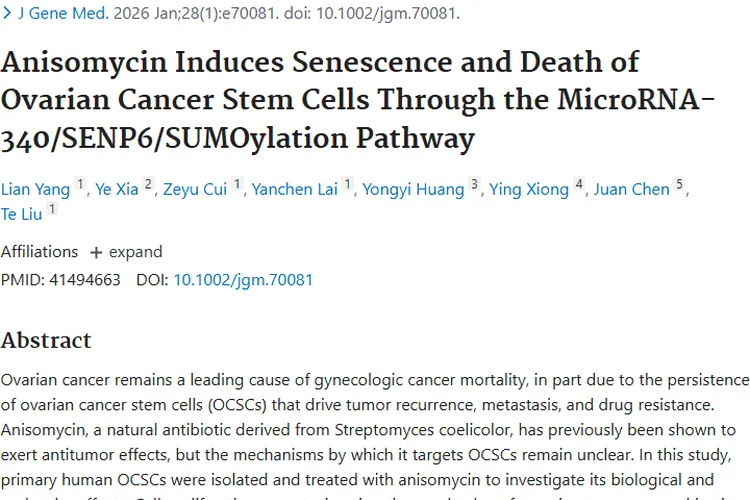This screenshot has width=750, height=500.
Task: Show affiliation 4 next to Ying Xiong
Action: coord(579,185)
